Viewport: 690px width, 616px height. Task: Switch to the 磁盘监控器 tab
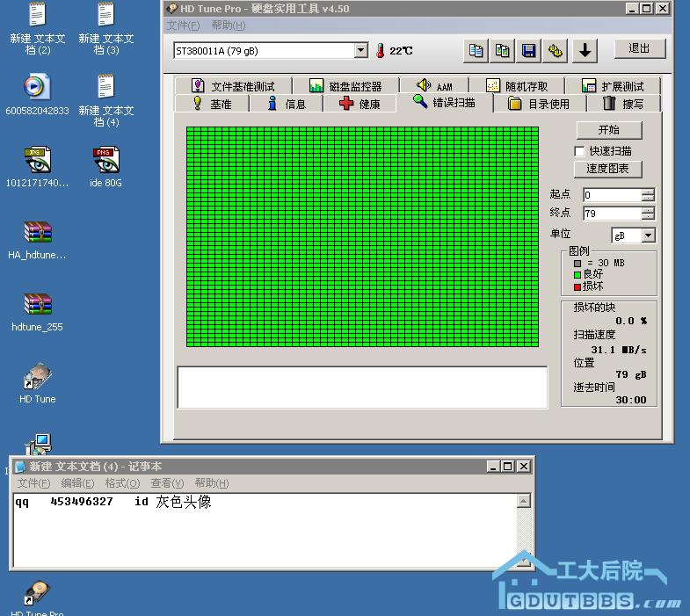pos(346,86)
